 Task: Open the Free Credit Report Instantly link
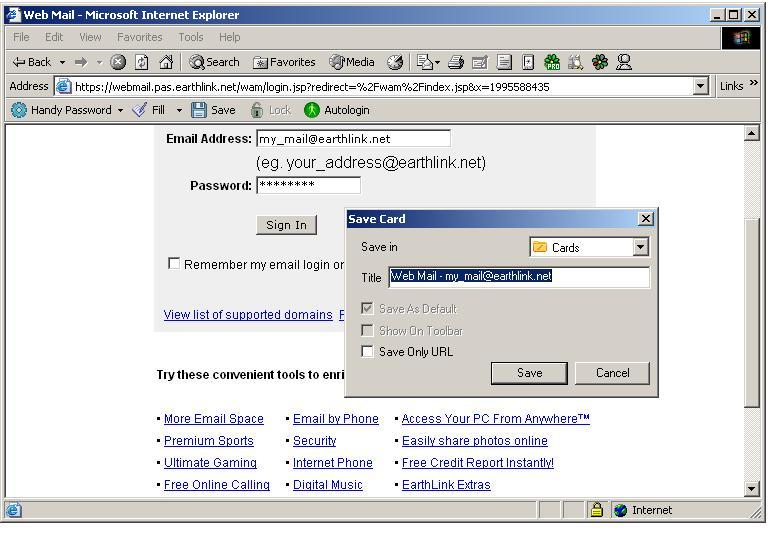click(478, 463)
